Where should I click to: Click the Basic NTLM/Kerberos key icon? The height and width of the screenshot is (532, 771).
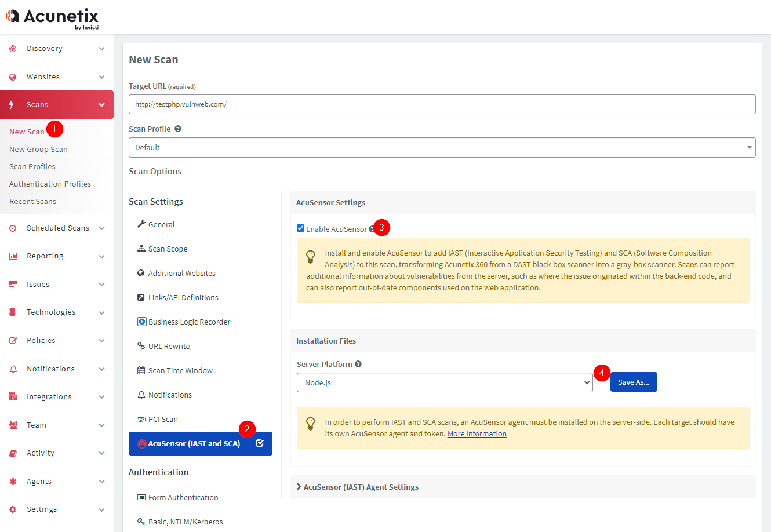pos(141,522)
